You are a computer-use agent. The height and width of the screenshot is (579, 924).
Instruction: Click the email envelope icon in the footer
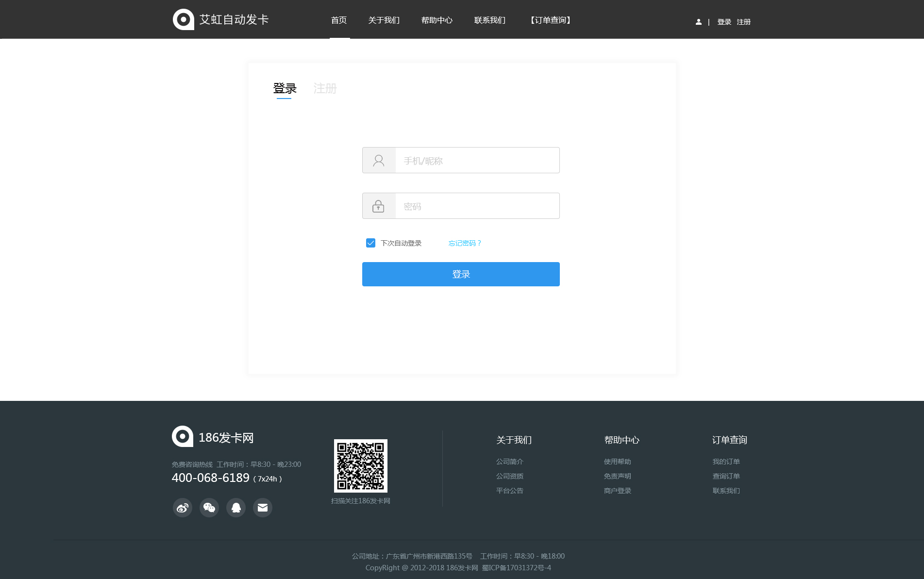tap(263, 508)
